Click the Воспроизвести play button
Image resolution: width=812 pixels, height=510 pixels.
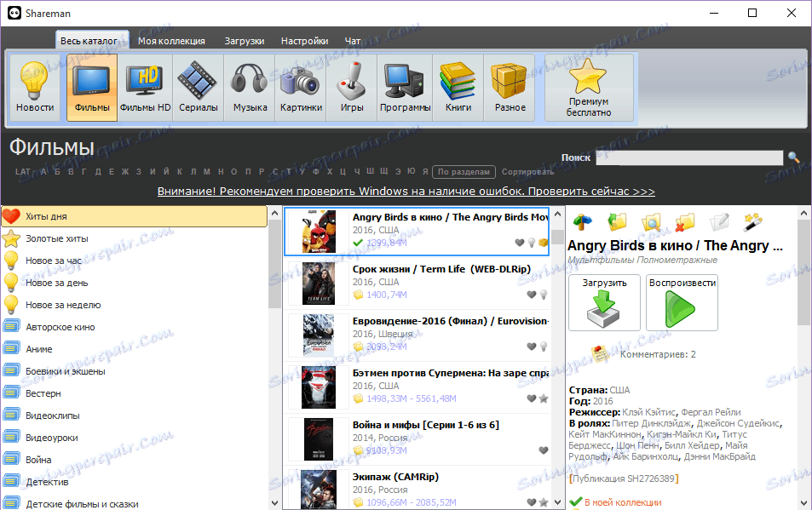point(682,302)
